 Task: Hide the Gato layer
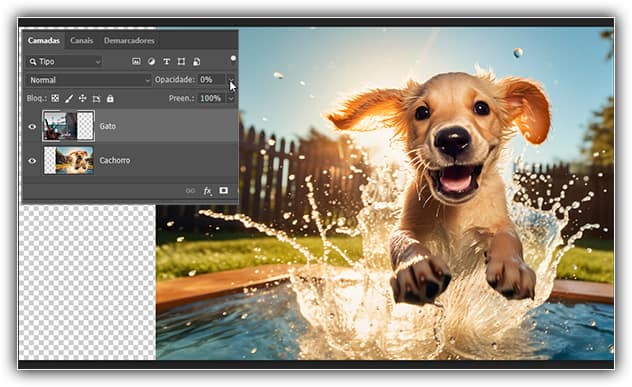click(32, 127)
